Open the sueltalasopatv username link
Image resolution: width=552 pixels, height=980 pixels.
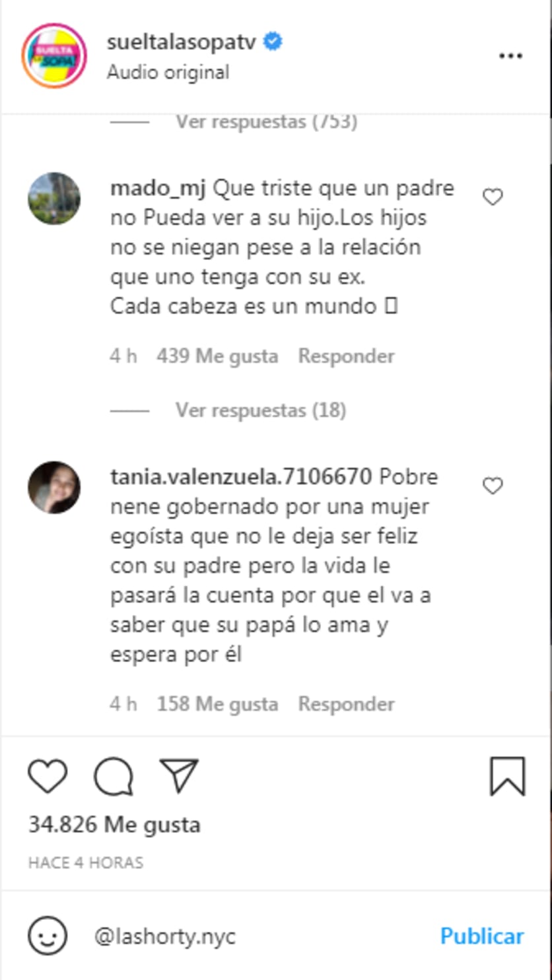point(182,42)
